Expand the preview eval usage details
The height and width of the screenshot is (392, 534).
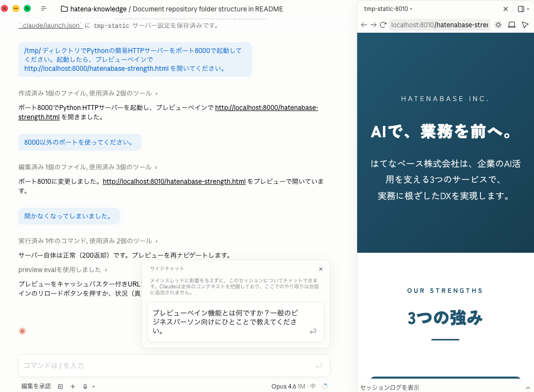point(59,270)
